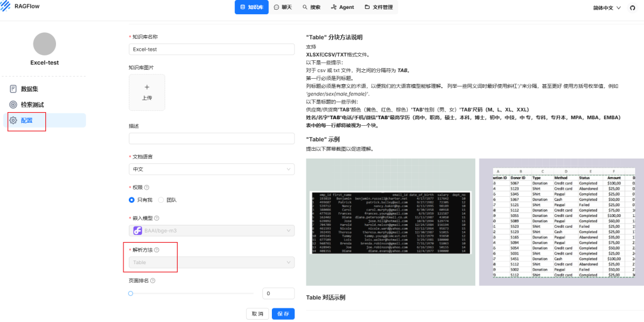Click the 保存 button
This screenshot has width=644, height=322.
(x=283, y=314)
